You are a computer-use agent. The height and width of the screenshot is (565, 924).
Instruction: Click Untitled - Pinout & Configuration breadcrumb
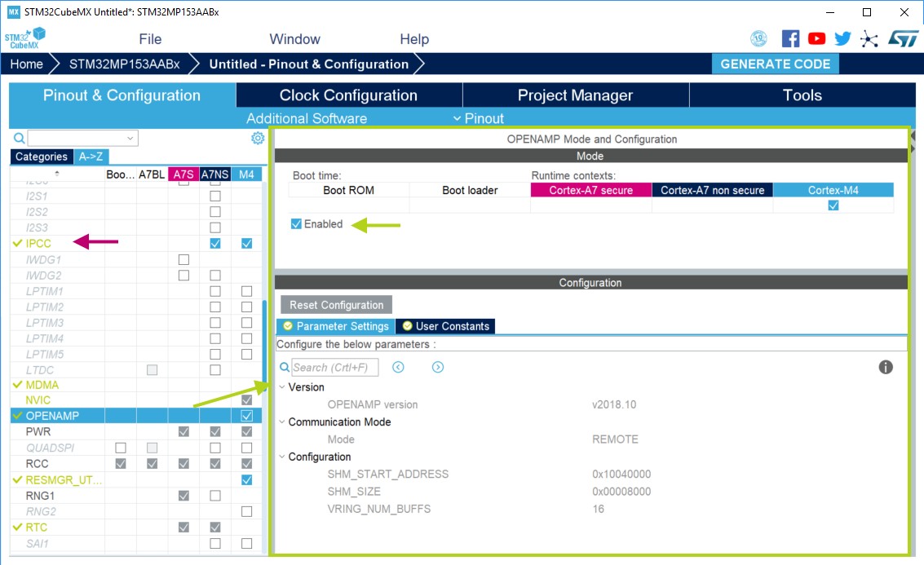pyautogui.click(x=309, y=64)
